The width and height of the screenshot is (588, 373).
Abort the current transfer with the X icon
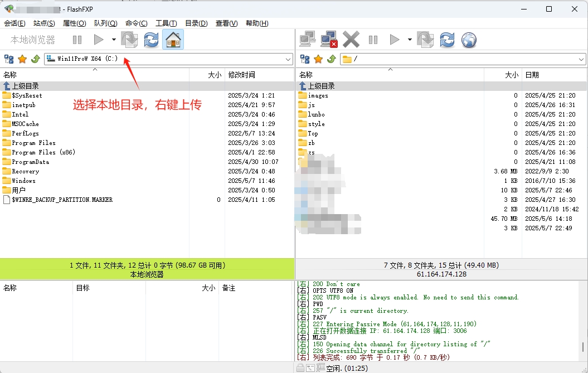[351, 39]
